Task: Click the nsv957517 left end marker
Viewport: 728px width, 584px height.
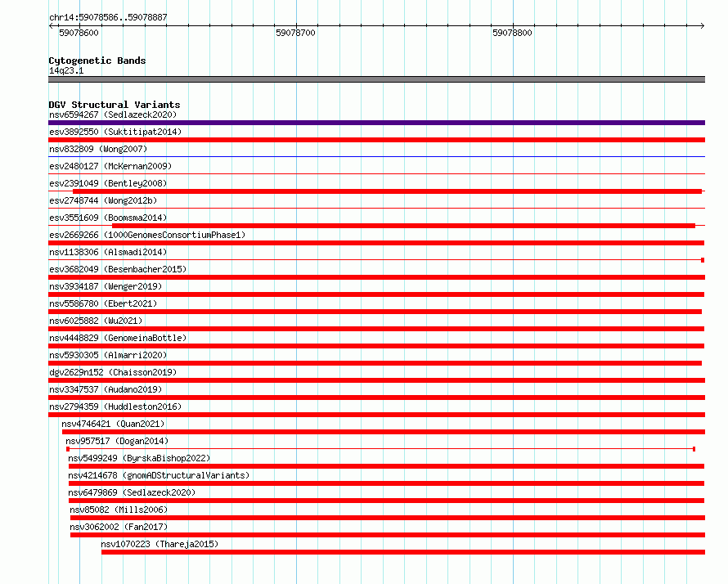Action: click(x=68, y=449)
